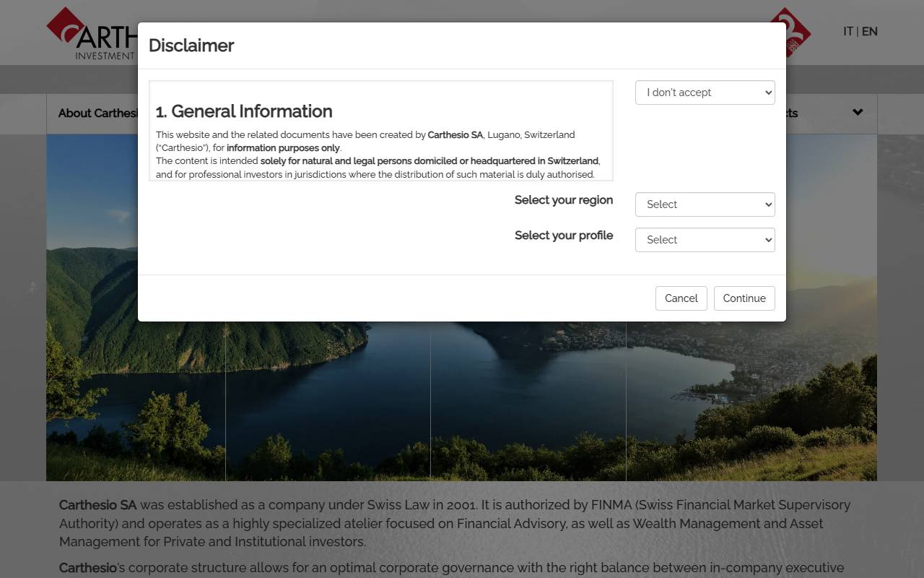
Task: Click the "Select your region" label
Action: coord(564,200)
